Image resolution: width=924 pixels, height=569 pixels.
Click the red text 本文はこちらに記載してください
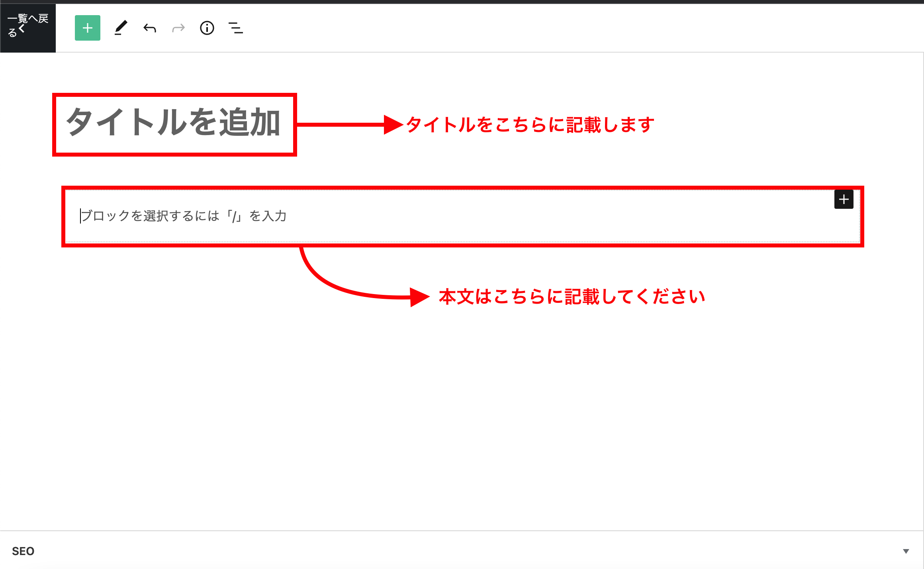[x=572, y=297]
